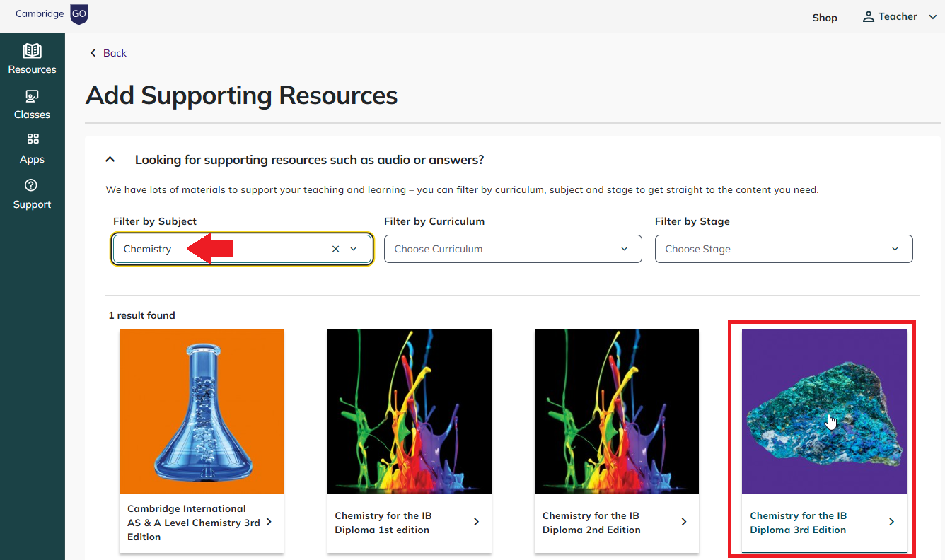Click the Back link

click(115, 53)
